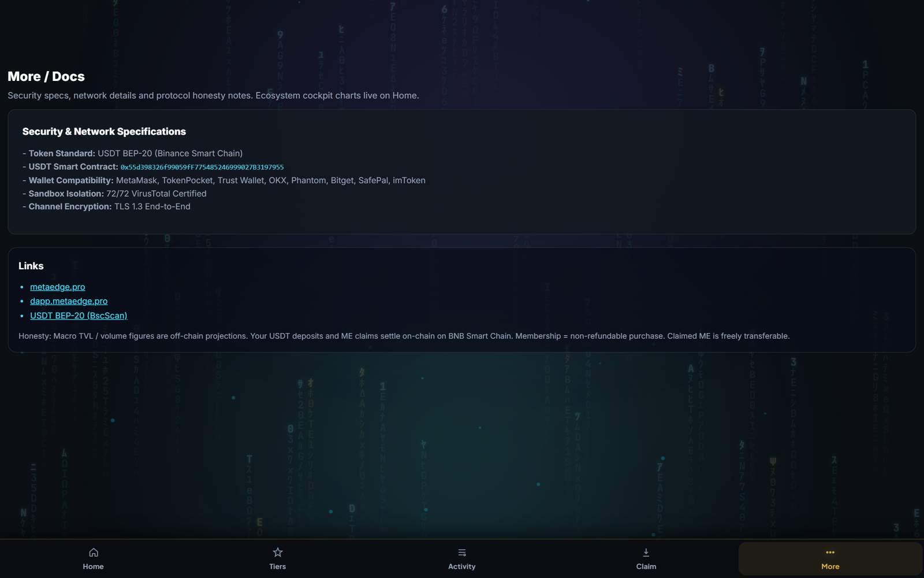Switch to the Tiers tab label
The width and height of the screenshot is (924, 578).
pos(277,566)
